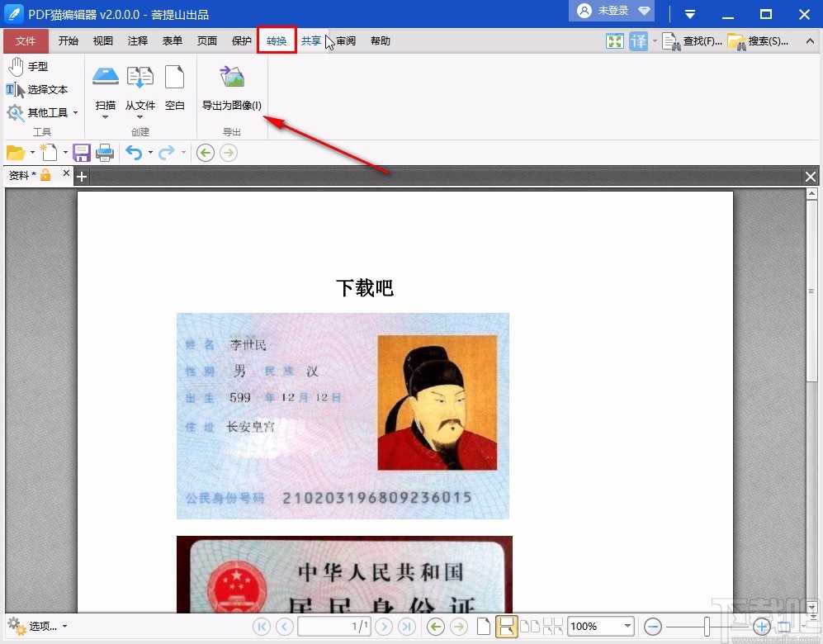
Task: Click the Save icon in the quick toolbar
Action: point(81,152)
